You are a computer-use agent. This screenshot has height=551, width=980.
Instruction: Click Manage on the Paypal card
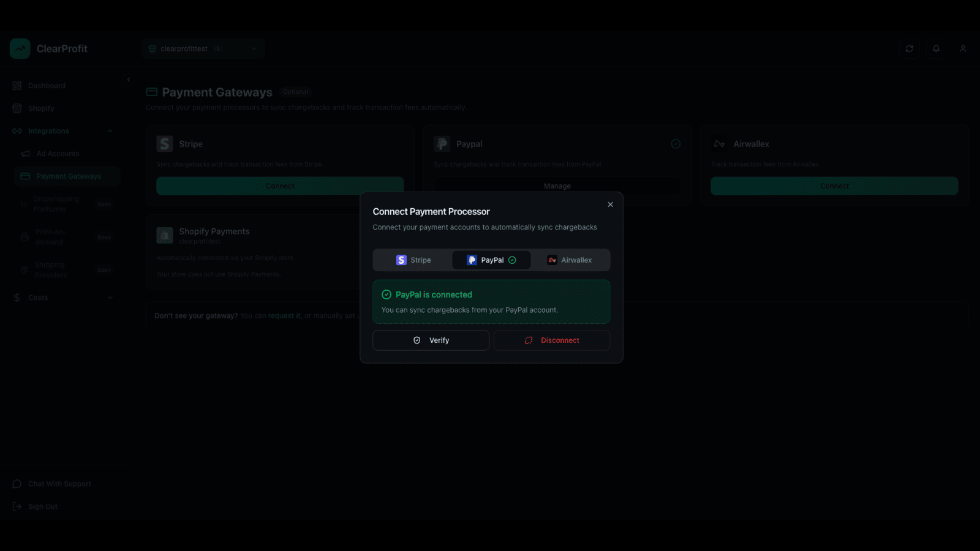point(557,186)
